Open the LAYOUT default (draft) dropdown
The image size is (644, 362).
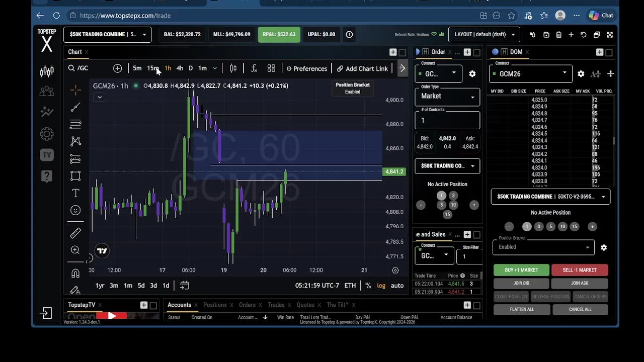[x=484, y=35]
